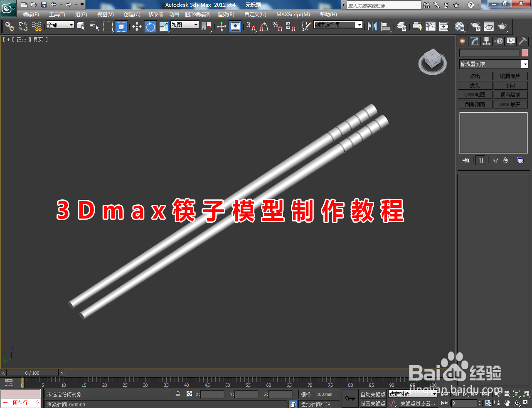
Task: Click the New Scene icon in quick access toolbar
Action: pyautogui.click(x=24, y=5)
